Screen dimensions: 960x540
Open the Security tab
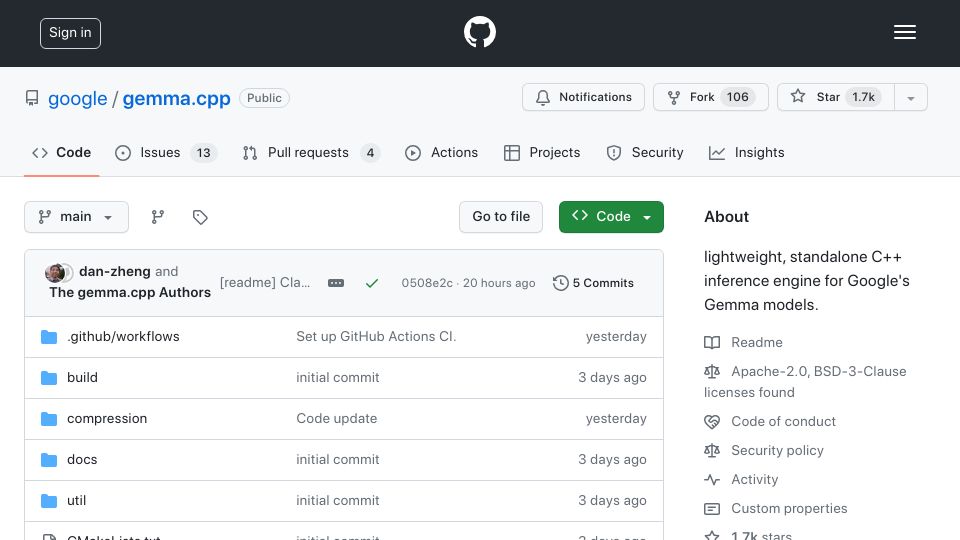pyautogui.click(x=645, y=152)
